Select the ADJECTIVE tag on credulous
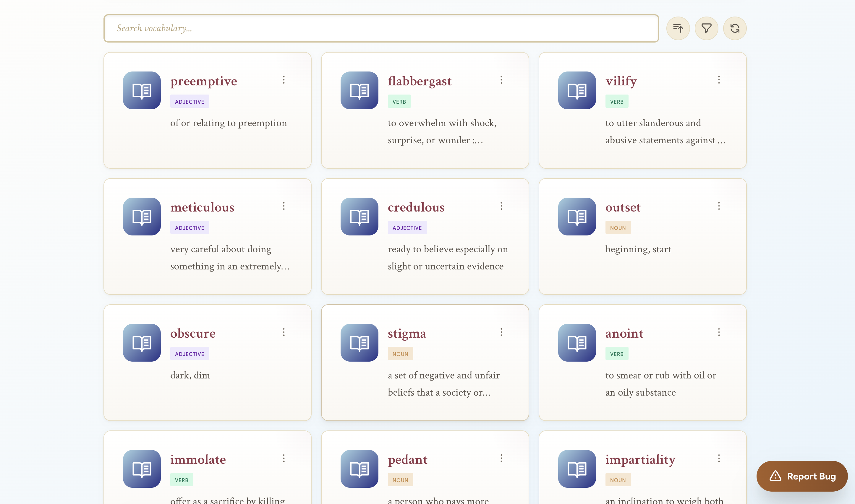855x504 pixels. coord(407,227)
